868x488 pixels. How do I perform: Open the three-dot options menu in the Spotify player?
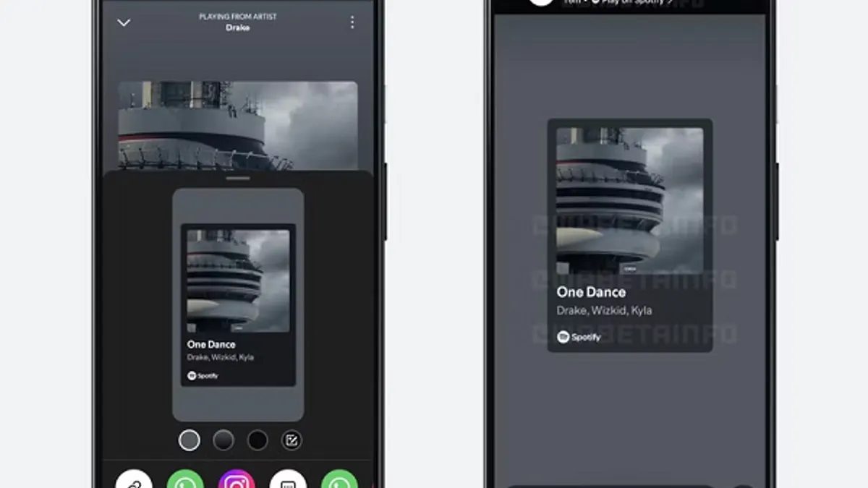tap(352, 22)
